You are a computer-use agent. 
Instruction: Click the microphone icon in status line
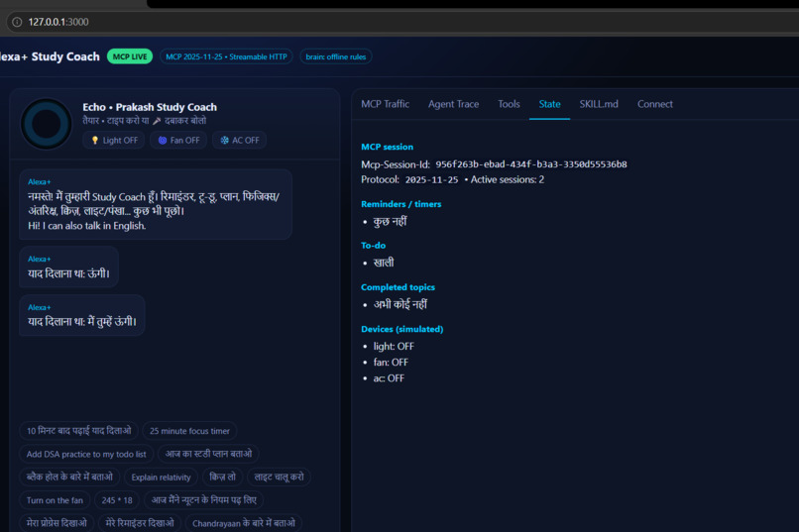pyautogui.click(x=157, y=121)
